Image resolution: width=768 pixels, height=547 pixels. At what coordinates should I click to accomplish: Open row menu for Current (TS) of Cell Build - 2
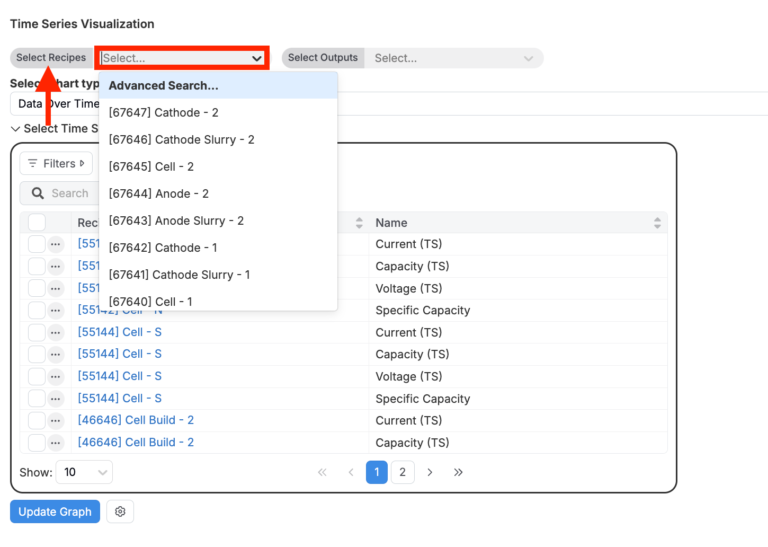pyautogui.click(x=55, y=421)
